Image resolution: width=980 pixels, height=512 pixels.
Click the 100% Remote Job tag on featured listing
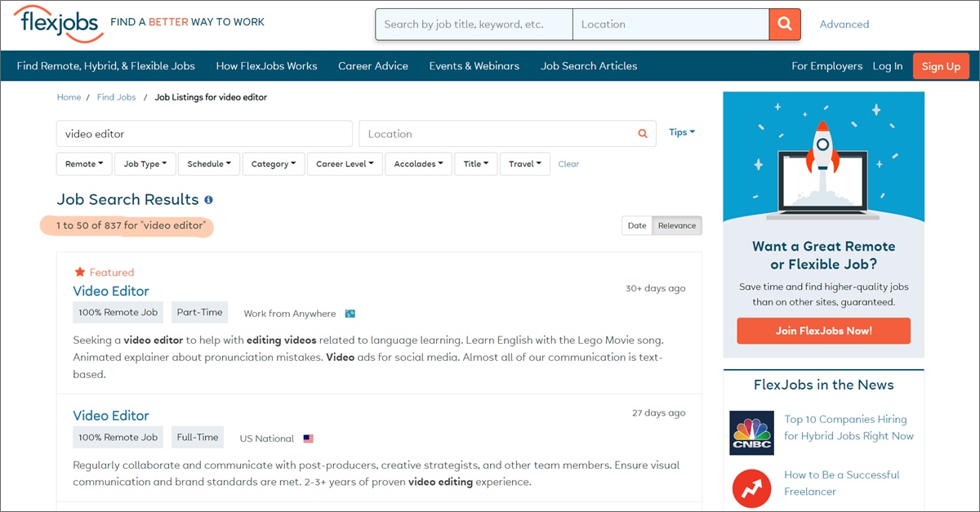coord(118,313)
